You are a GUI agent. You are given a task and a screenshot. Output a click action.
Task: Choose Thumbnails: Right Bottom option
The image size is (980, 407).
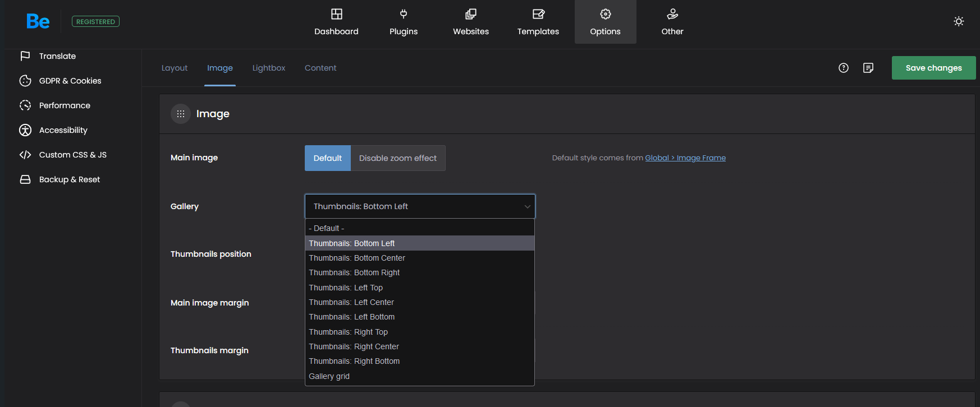420,361
